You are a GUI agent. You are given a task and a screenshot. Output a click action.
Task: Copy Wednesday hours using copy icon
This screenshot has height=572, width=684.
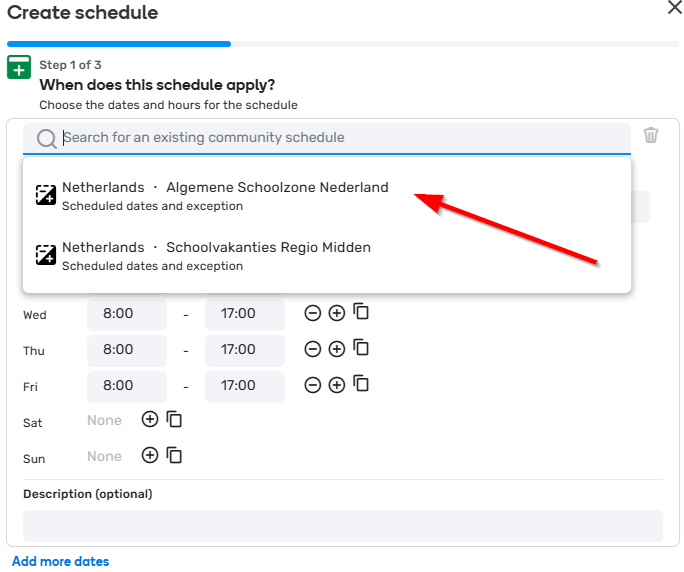pos(362,313)
